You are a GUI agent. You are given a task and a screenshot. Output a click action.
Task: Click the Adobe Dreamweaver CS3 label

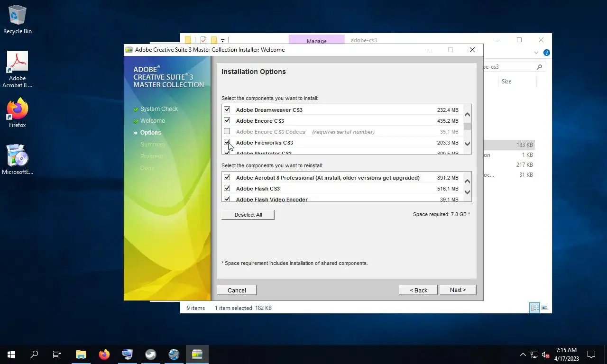coord(269,110)
